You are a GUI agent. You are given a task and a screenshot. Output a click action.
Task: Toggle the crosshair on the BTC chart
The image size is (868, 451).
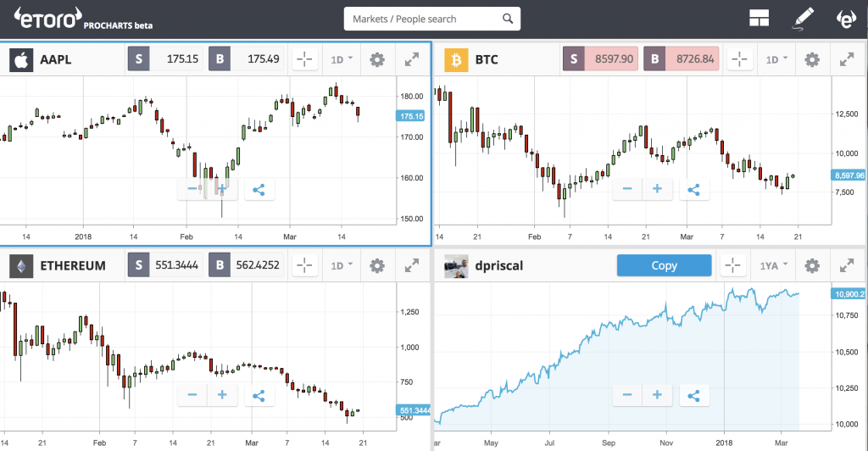[x=739, y=59]
